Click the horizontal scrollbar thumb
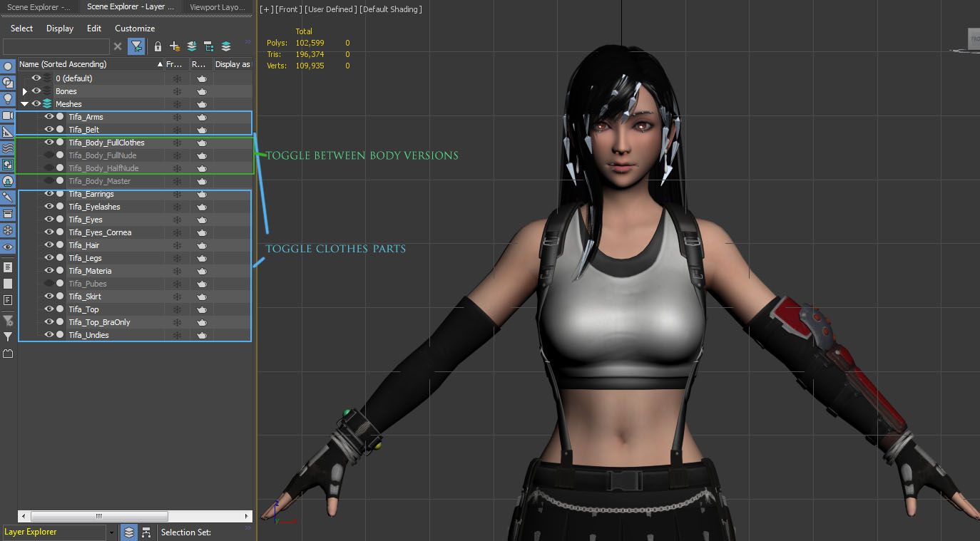The image size is (980, 541). pyautogui.click(x=99, y=516)
